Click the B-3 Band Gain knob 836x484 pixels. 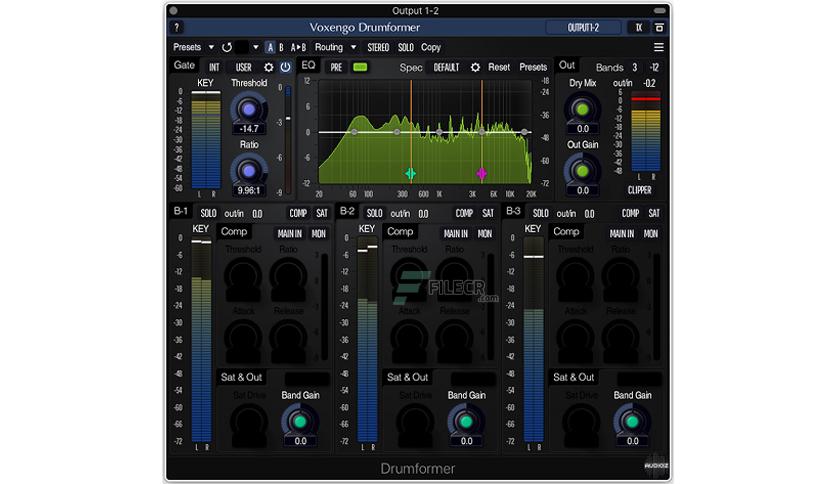click(x=632, y=421)
